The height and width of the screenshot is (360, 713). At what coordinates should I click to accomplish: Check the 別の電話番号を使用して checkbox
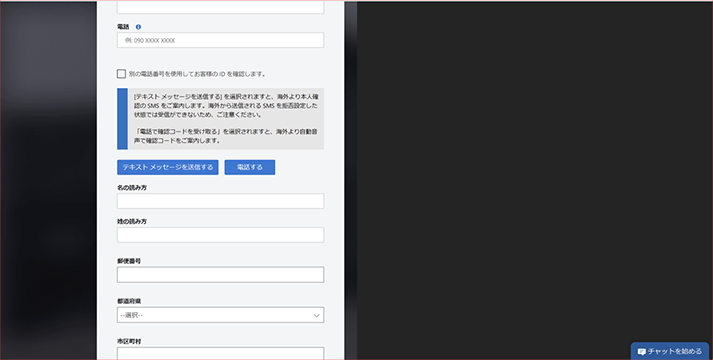pos(121,74)
